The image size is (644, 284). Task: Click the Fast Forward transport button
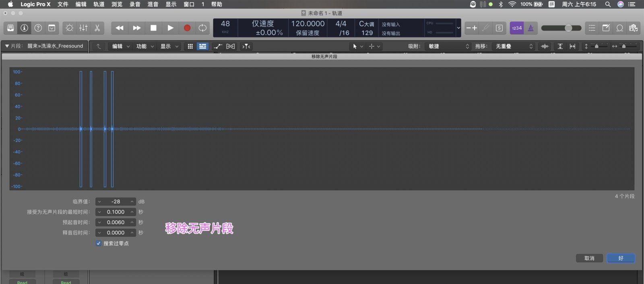[x=137, y=28]
